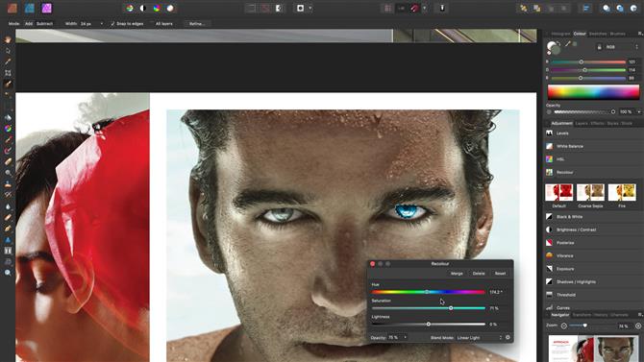The width and height of the screenshot is (644, 362).
Task: Select the Zoom magnifier tool
Action: 8,273
